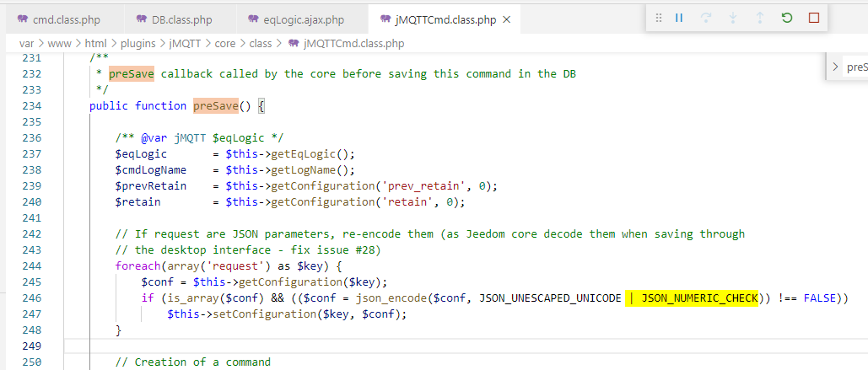The width and height of the screenshot is (868, 370).
Task: Click the PHP icon in the breadcrumb
Action: (x=294, y=43)
